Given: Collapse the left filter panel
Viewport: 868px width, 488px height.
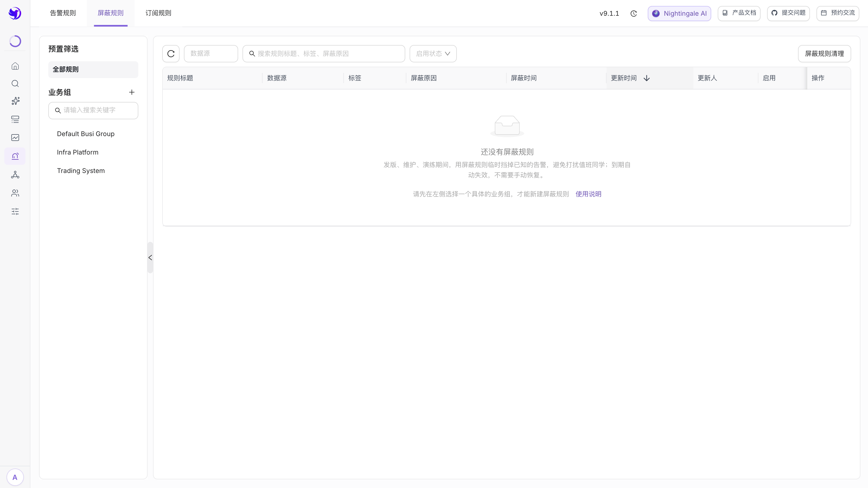Looking at the screenshot, I should pos(150,258).
